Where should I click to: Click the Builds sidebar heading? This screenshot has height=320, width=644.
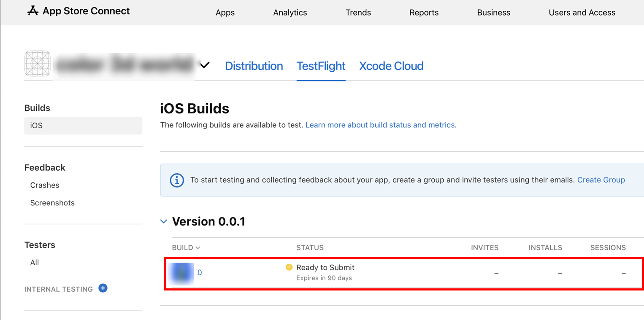coord(37,108)
